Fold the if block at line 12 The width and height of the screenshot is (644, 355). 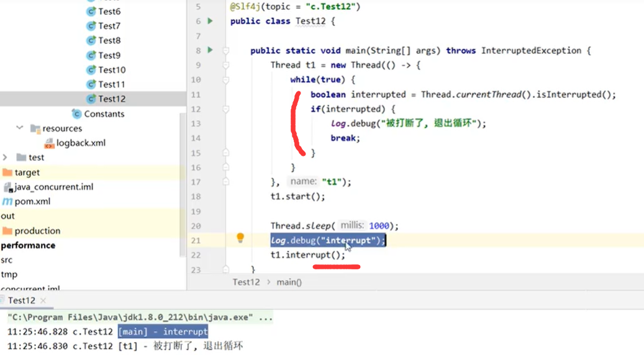(225, 109)
